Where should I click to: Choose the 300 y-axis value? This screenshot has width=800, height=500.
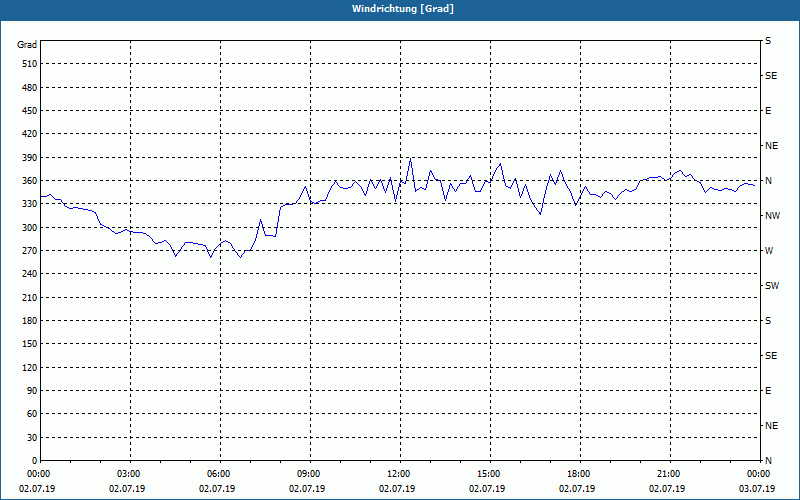pos(30,228)
